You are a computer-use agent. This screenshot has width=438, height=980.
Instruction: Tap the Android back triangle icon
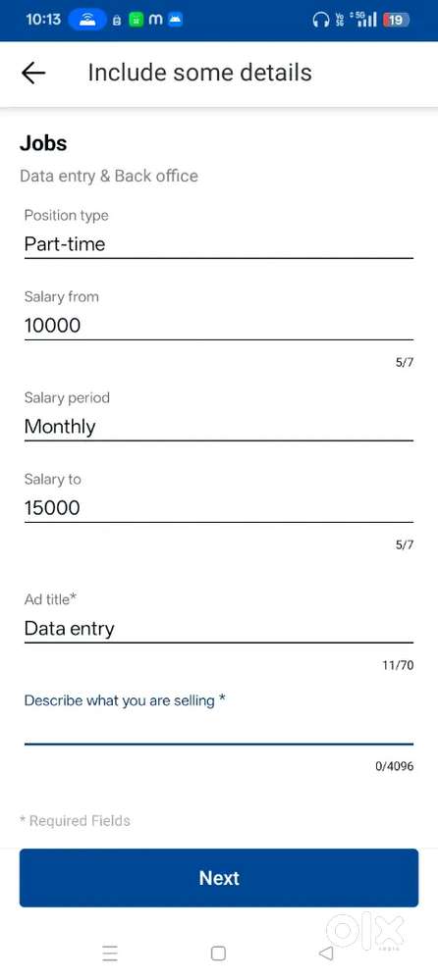[326, 954]
